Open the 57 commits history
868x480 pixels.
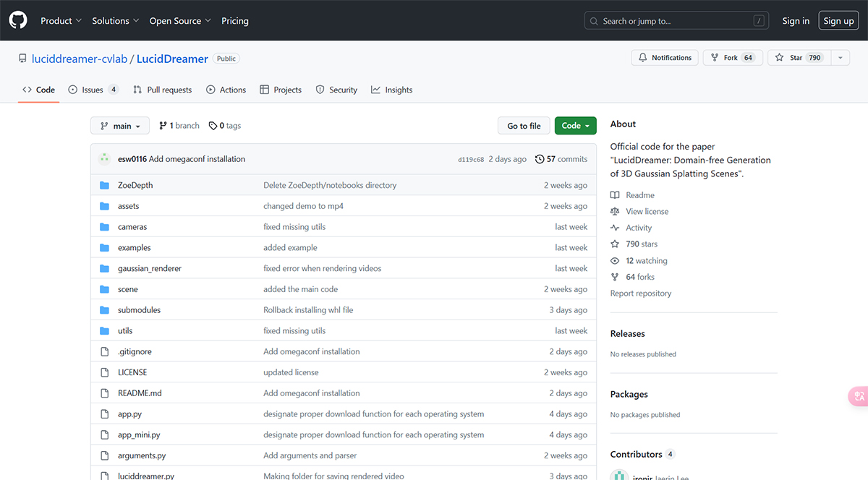pos(561,159)
